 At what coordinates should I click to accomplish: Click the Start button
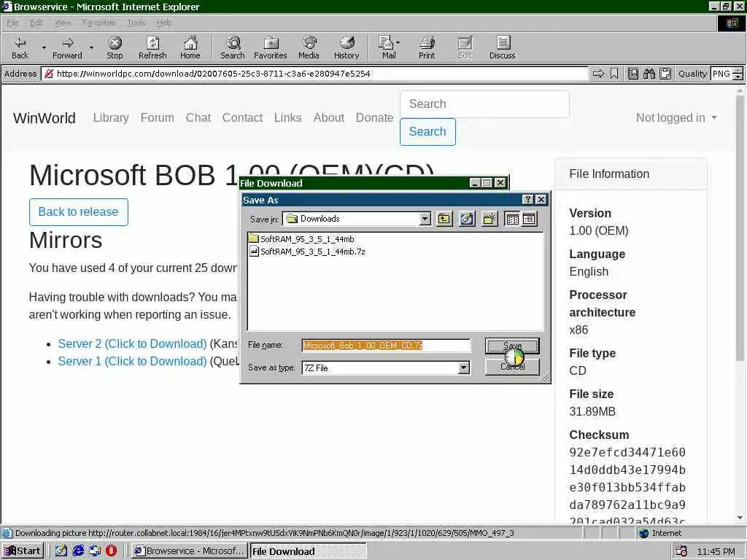23,551
